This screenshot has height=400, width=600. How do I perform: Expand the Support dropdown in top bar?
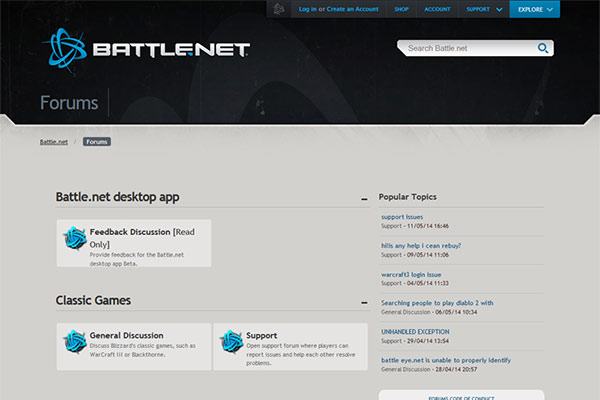pos(484,9)
